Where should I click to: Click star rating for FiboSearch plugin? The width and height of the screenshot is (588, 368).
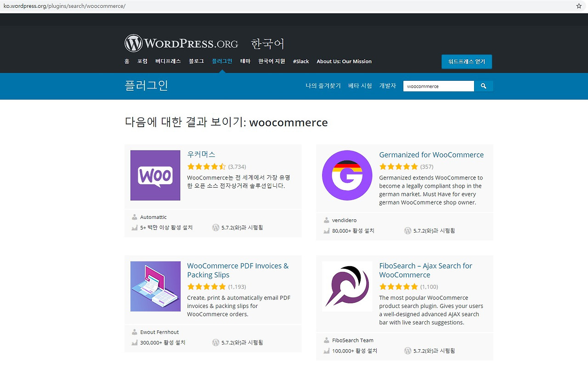point(399,287)
